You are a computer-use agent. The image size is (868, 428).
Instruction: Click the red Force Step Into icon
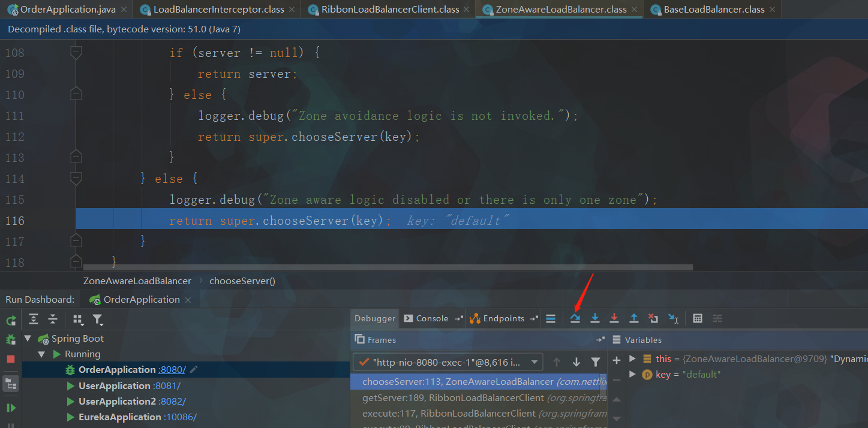[614, 318]
